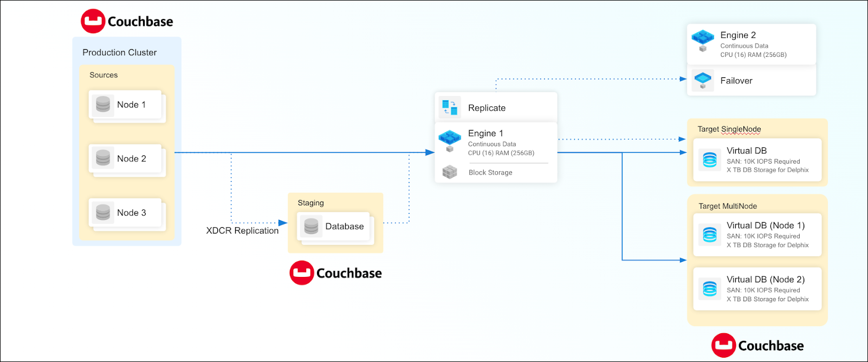
Task: Click the Production Cluster title
Action: 119,53
